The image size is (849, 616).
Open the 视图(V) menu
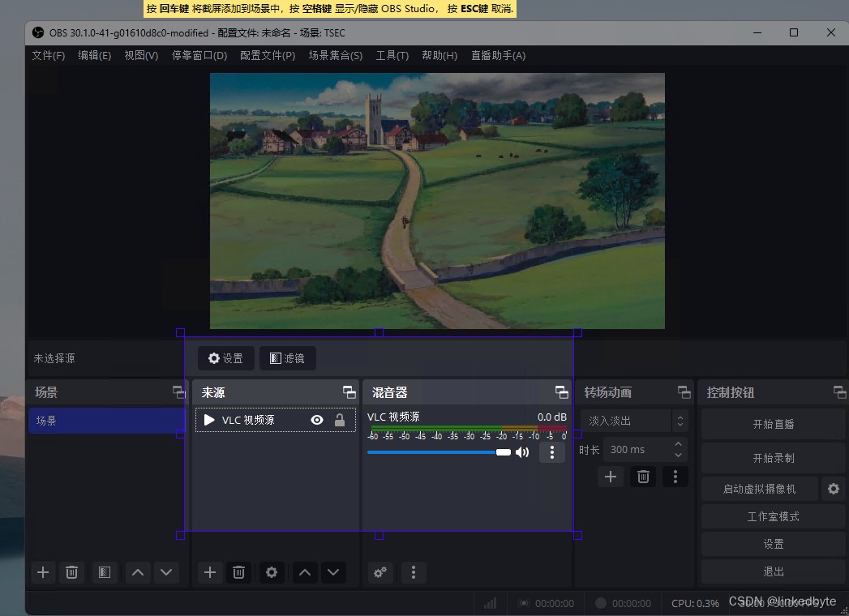(x=141, y=56)
